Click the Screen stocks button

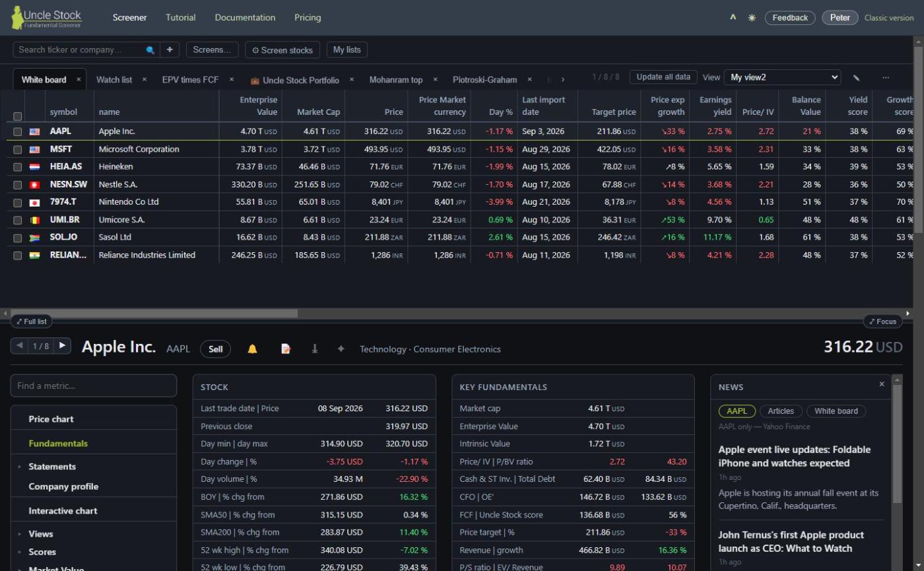point(282,50)
